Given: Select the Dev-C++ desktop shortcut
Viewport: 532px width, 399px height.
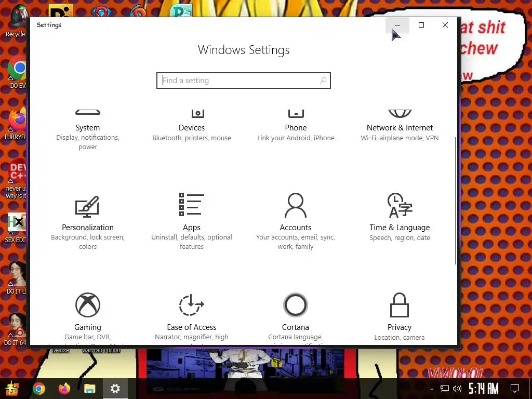Looking at the screenshot, I should click(16, 179).
